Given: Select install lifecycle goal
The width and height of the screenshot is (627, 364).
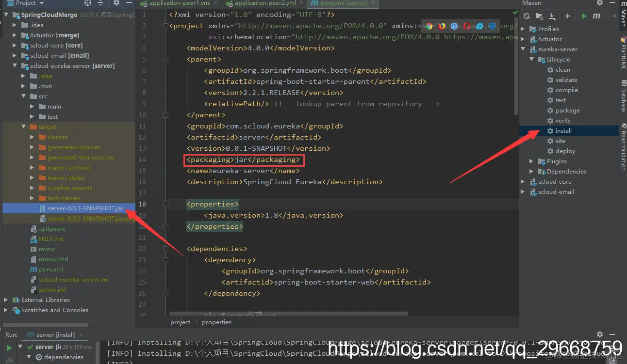Looking at the screenshot, I should coord(568,130).
